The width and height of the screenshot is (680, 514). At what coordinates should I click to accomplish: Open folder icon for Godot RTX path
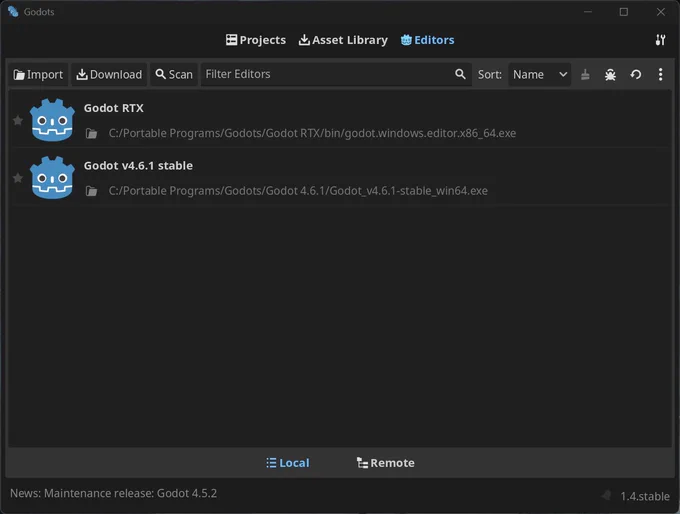click(92, 133)
